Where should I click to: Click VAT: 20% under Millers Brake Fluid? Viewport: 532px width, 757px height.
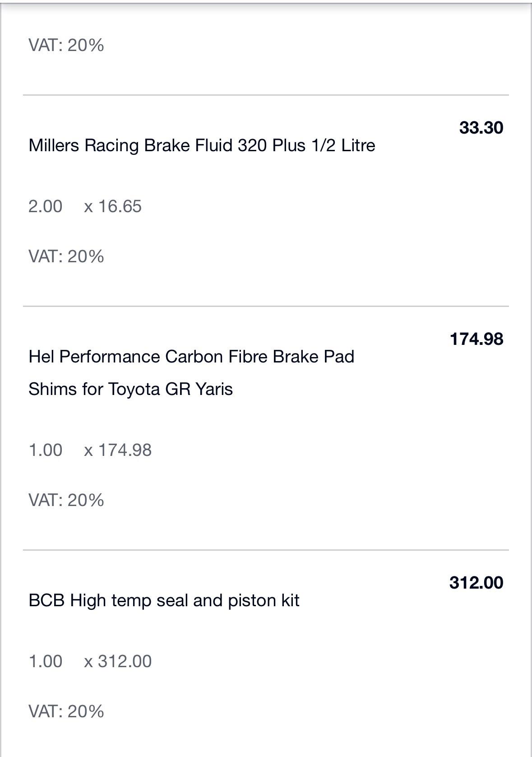click(66, 256)
